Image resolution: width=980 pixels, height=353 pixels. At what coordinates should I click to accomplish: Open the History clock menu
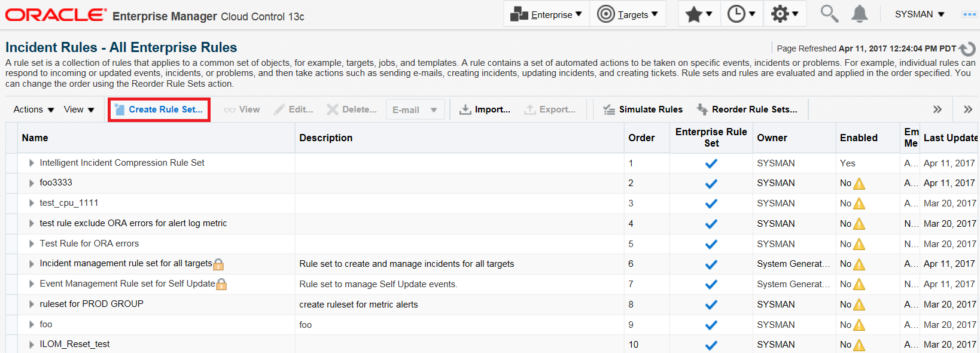pyautogui.click(x=742, y=14)
